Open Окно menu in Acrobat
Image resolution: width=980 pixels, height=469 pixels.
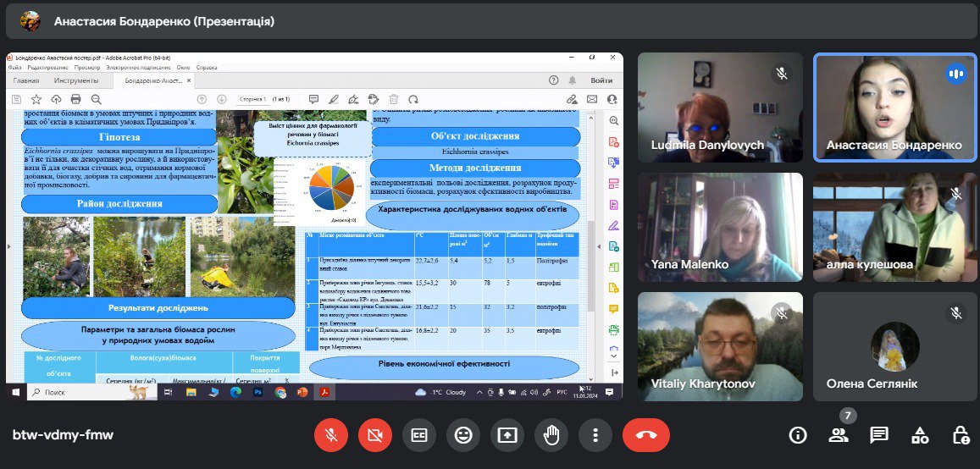[183, 68]
